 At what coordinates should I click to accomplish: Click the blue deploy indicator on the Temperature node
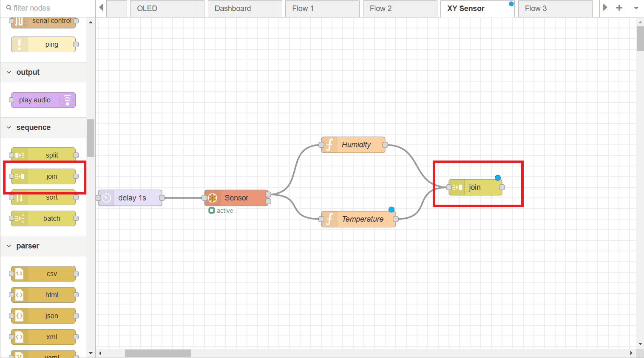tap(391, 209)
